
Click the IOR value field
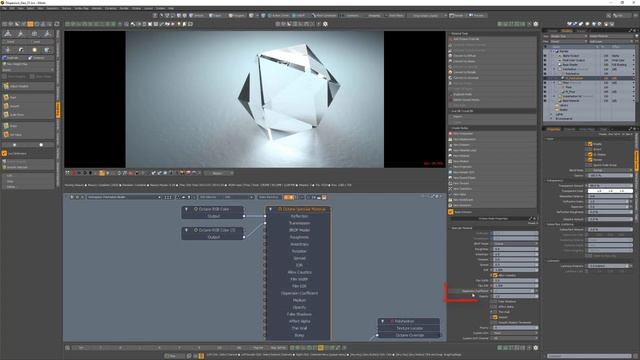516,270
